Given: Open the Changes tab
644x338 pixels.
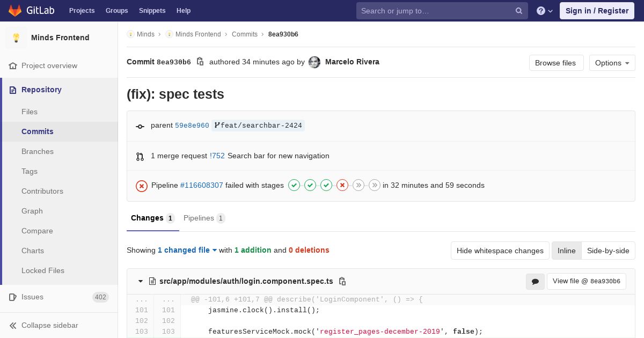Looking at the screenshot, I should click(153, 218).
